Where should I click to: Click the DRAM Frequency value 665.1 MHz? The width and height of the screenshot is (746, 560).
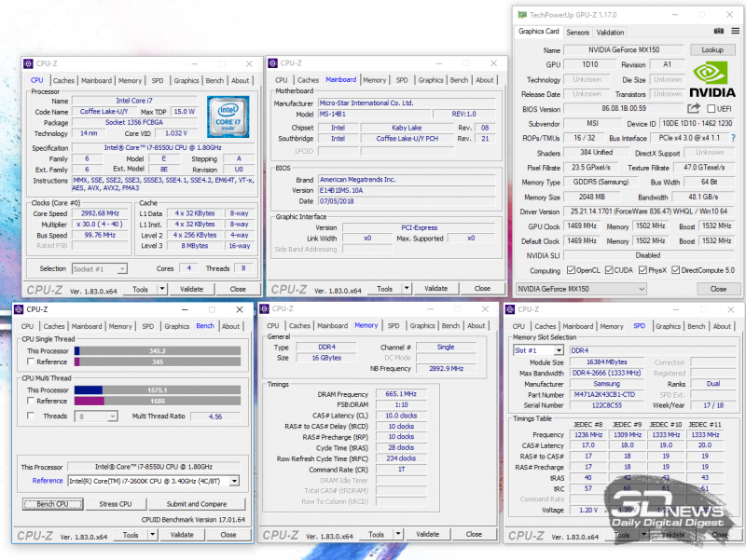[401, 393]
